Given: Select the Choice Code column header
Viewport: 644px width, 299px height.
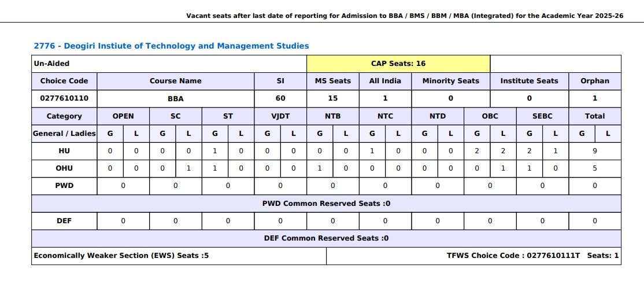Looking at the screenshot, I should point(64,81).
